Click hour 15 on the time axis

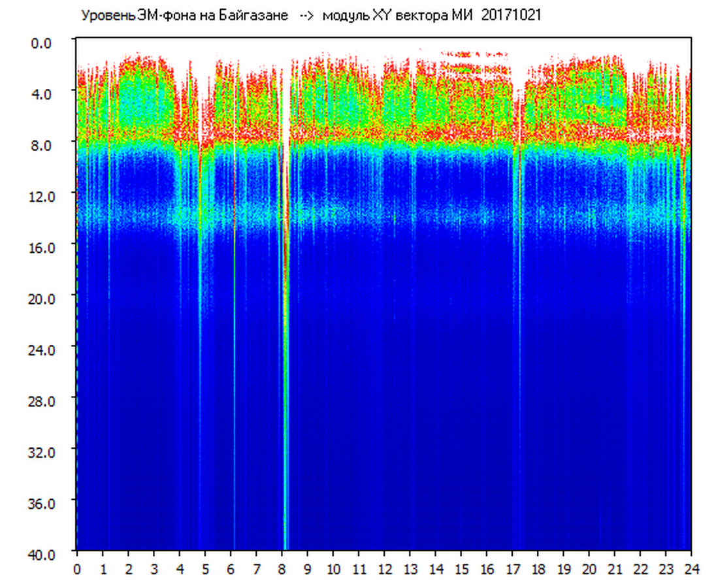tap(462, 568)
